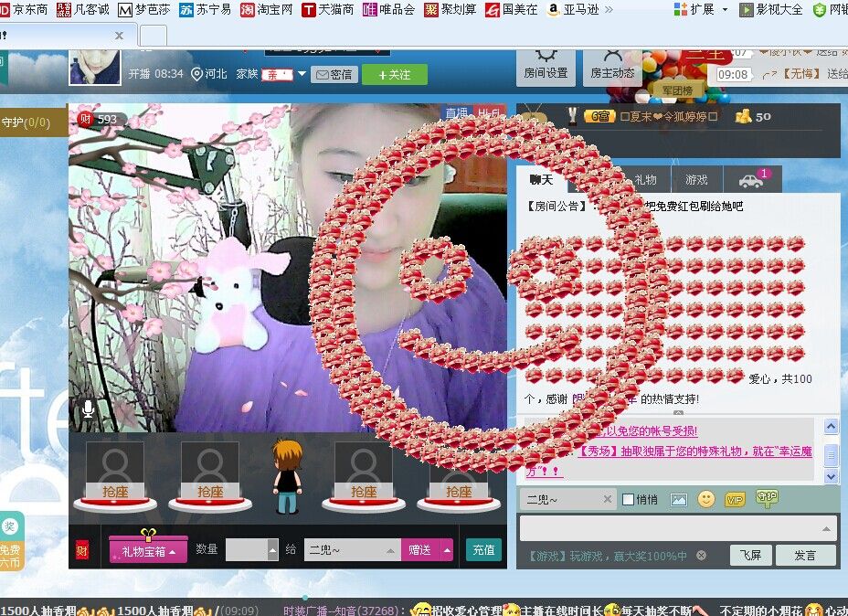
Task: Dismiss the 游戏 promo notice
Action: click(x=701, y=556)
